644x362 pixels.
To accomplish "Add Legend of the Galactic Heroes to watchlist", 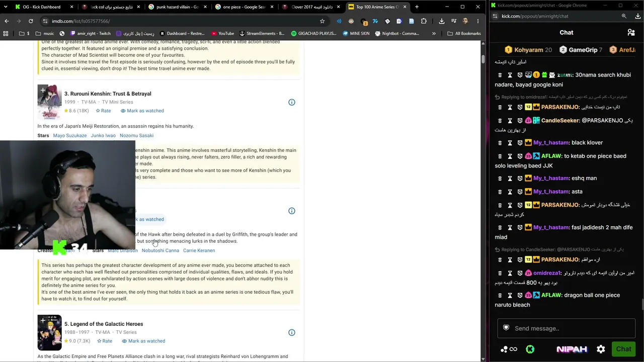I will [x=43, y=320].
